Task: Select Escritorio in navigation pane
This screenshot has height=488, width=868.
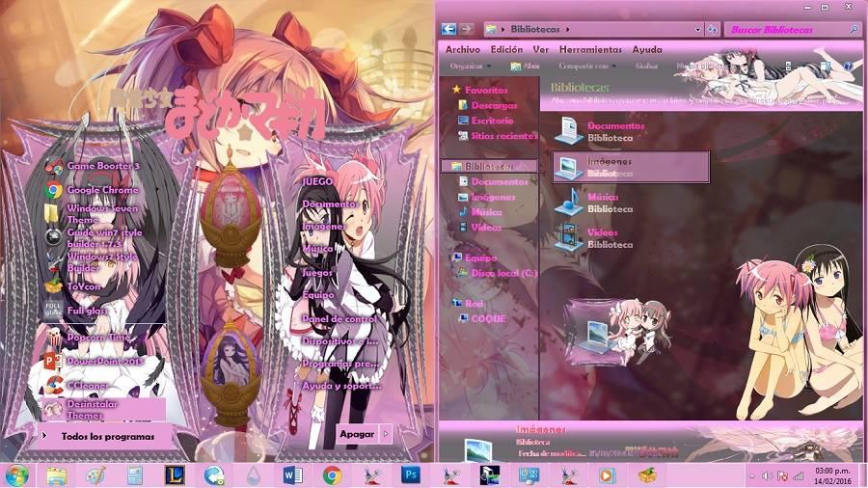Action: (485, 120)
